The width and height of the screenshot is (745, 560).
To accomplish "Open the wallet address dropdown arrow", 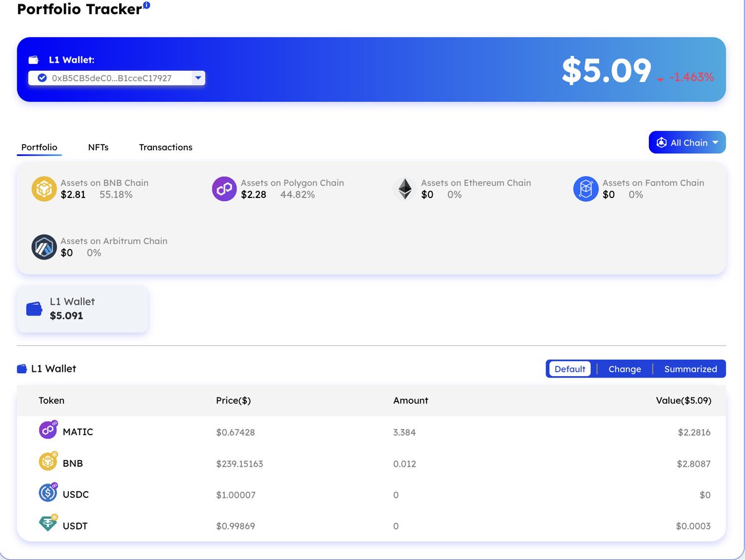I will click(198, 78).
